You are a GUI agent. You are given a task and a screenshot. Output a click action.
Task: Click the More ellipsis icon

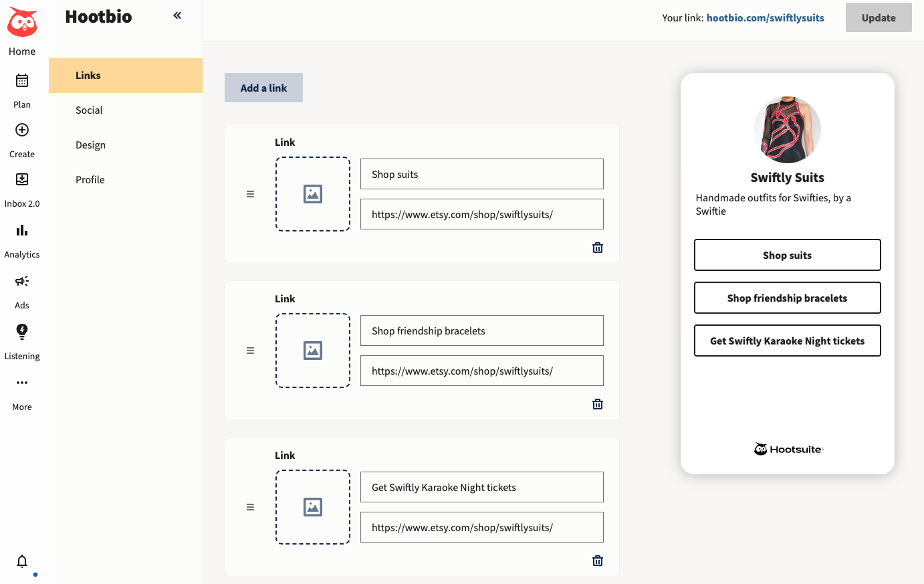22,383
